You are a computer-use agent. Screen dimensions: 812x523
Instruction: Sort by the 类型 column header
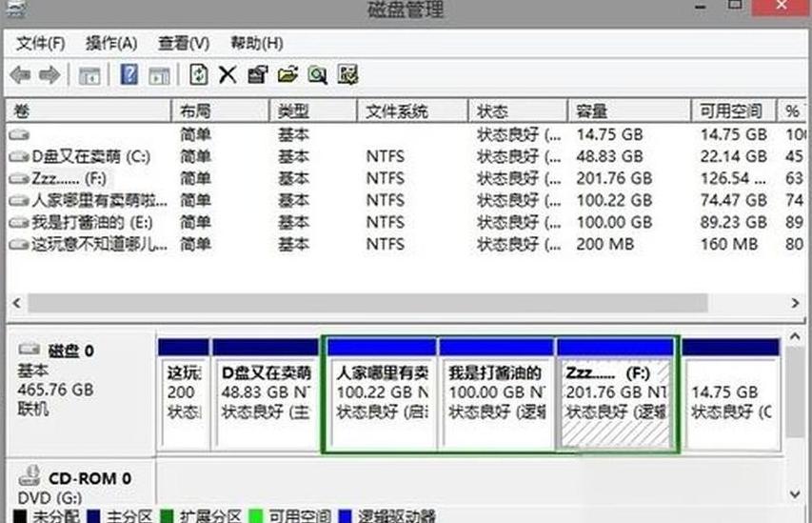pos(313,111)
